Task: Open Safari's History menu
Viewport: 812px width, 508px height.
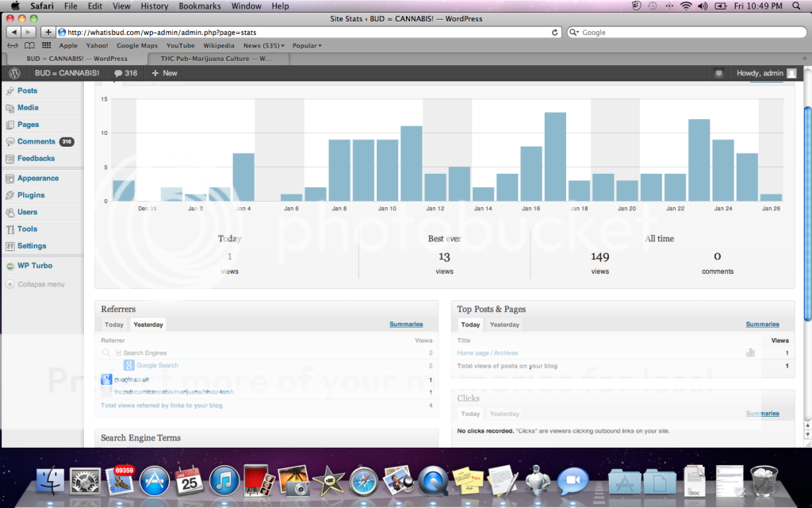Action: click(155, 6)
